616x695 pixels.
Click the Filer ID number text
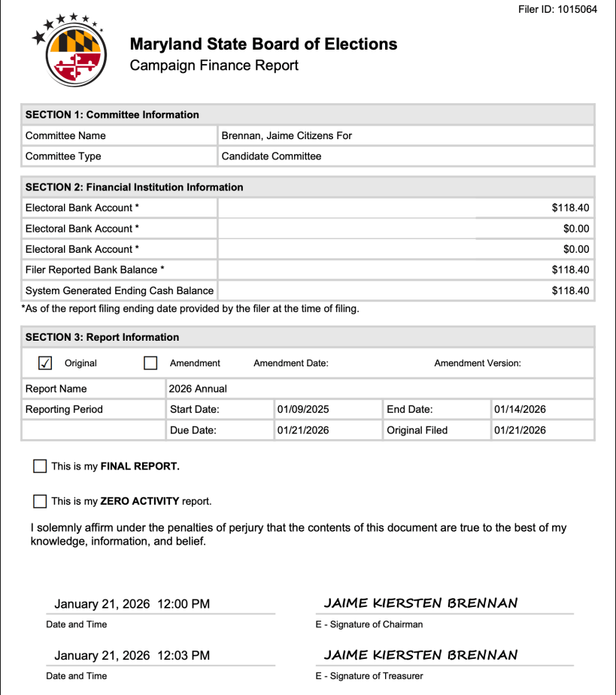pyautogui.click(x=558, y=10)
